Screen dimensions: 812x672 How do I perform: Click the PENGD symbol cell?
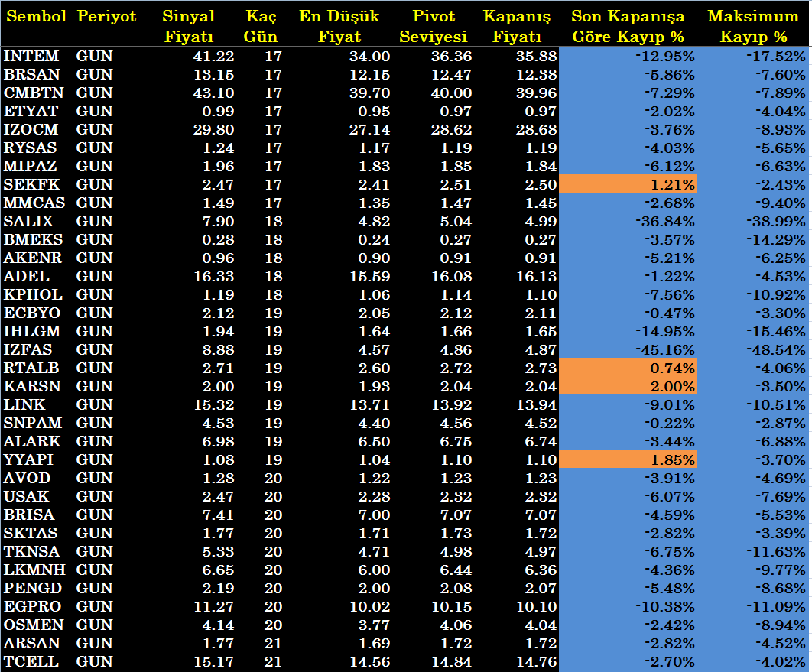point(33,588)
